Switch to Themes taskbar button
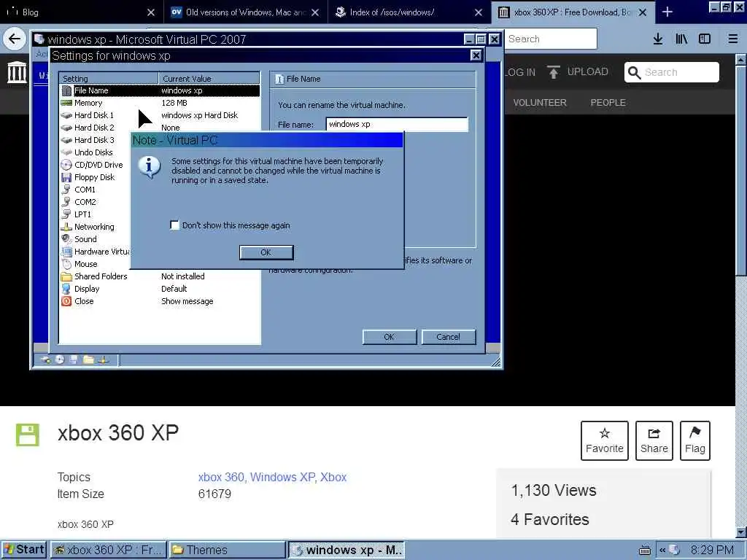Viewport: 747px width, 560px height. tap(228, 550)
